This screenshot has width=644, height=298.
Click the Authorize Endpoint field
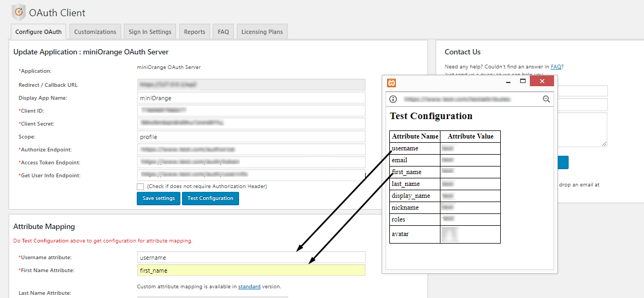click(x=251, y=149)
